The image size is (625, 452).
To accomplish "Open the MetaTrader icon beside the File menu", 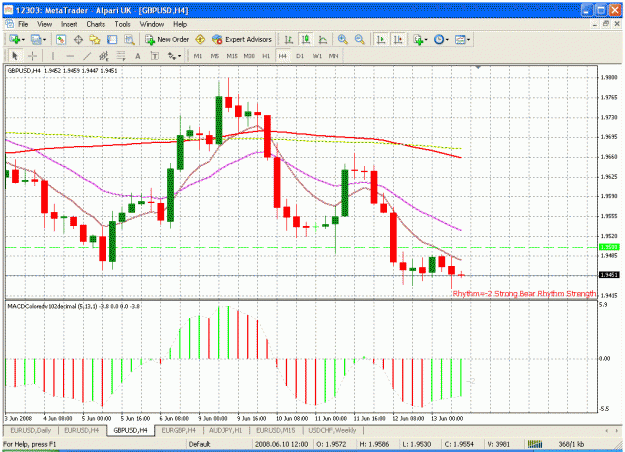I will pos(9,24).
